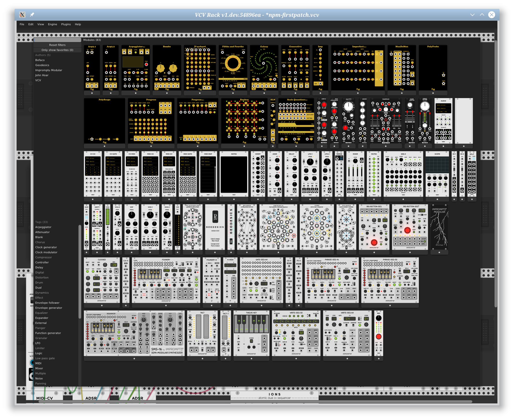Add the Ruckus module
Viewport: 514px width, 420px height.
click(x=244, y=121)
